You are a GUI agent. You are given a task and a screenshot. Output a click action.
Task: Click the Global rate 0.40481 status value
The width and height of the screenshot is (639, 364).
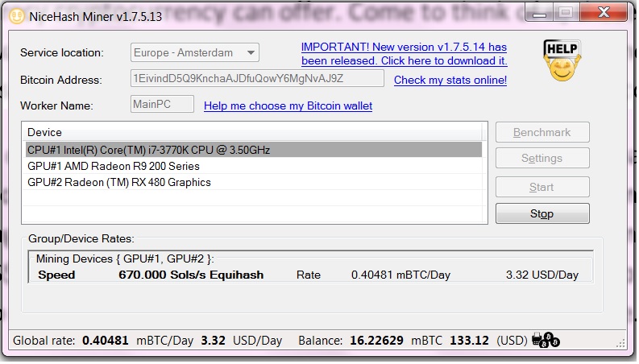(x=105, y=341)
